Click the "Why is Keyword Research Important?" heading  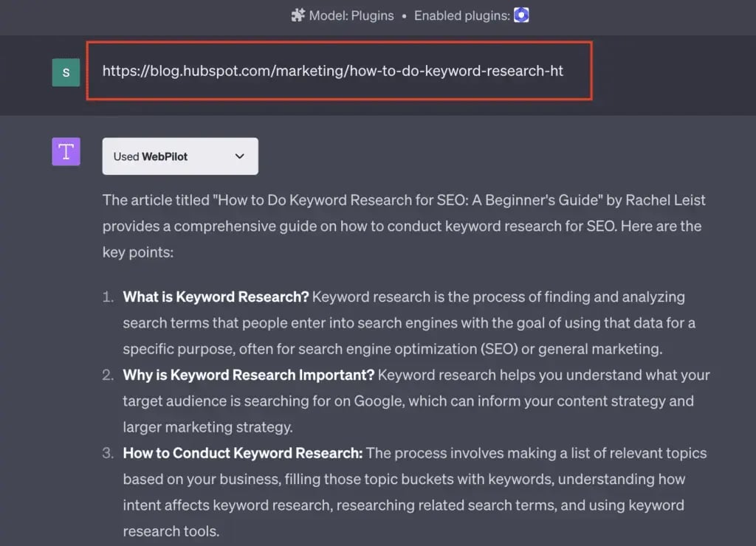click(x=249, y=375)
